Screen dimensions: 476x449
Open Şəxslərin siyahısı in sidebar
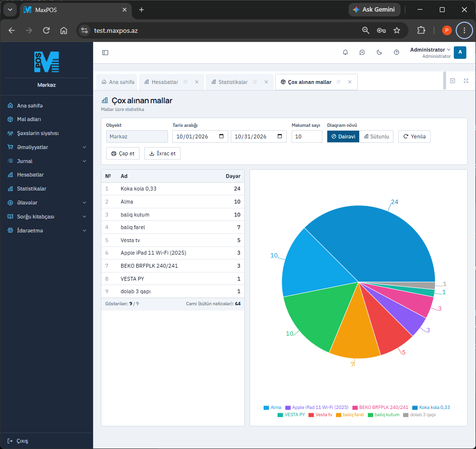click(46, 133)
